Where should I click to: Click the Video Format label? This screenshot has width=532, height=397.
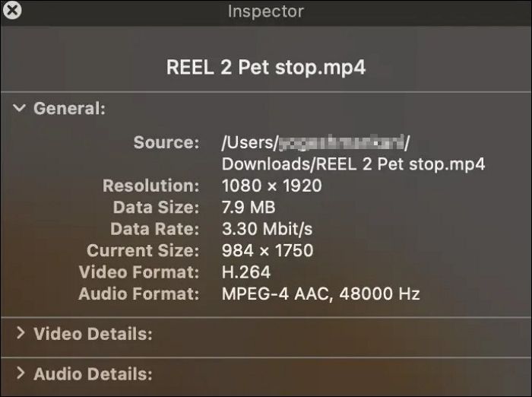coord(139,272)
